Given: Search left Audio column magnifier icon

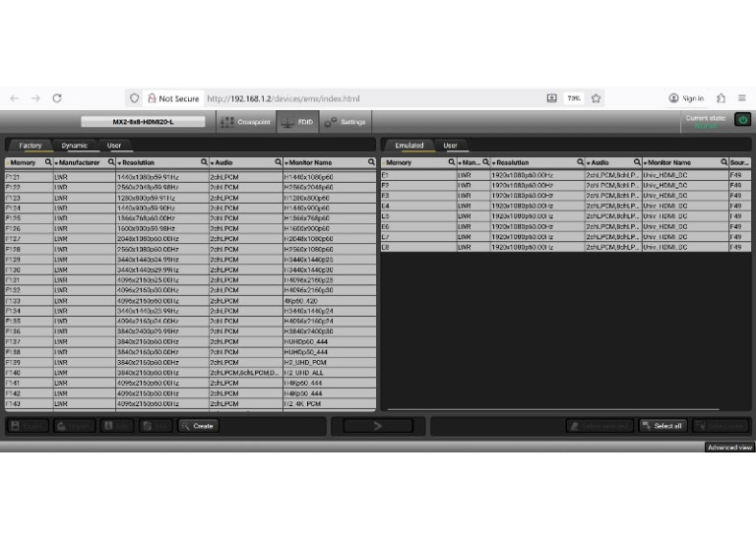Looking at the screenshot, I should 279,162.
